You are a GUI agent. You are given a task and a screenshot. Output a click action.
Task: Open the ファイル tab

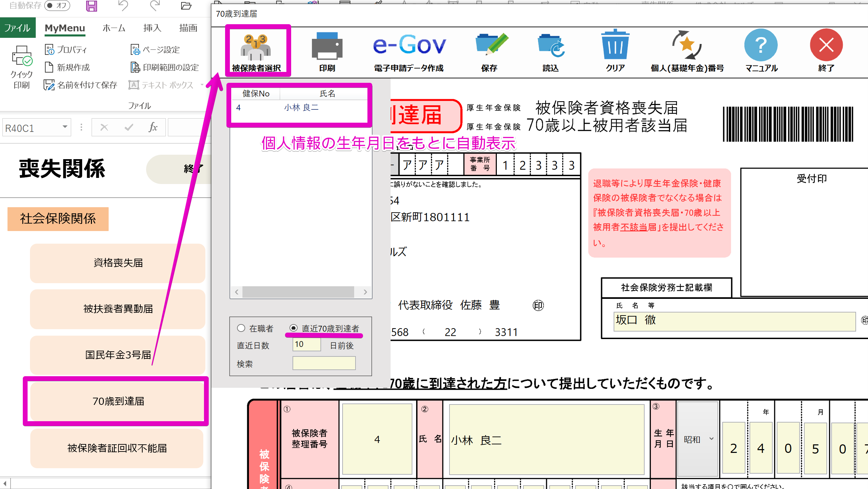click(x=17, y=28)
